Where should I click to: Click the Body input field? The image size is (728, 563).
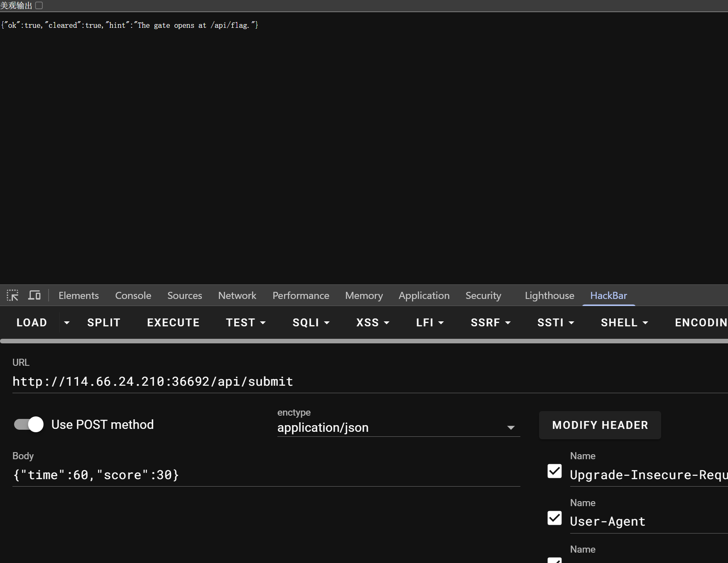coord(266,475)
